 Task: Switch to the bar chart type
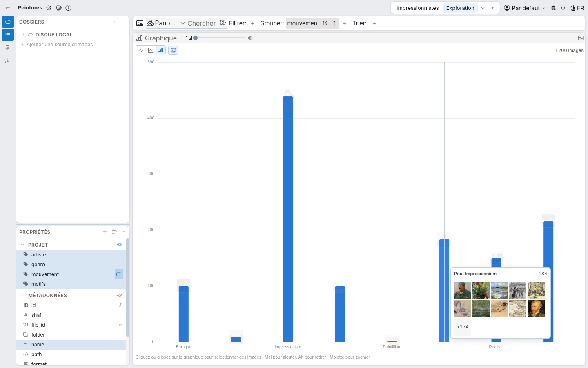click(x=161, y=50)
